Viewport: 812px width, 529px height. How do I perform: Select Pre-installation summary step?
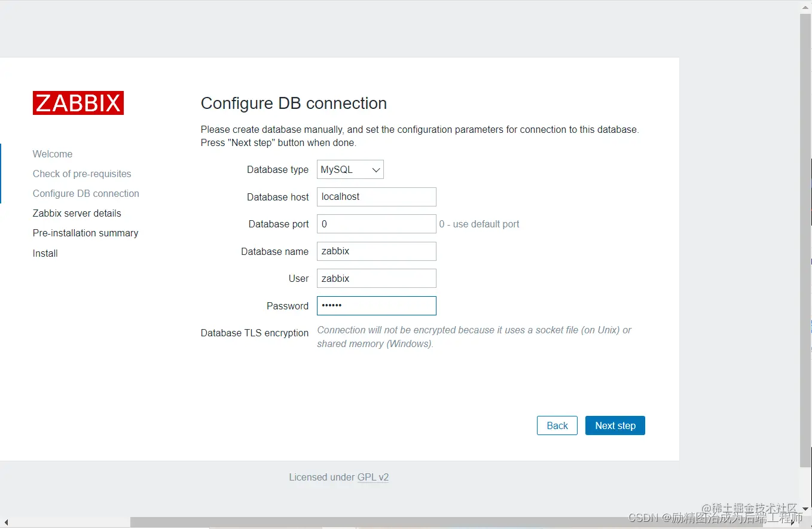[86, 233]
